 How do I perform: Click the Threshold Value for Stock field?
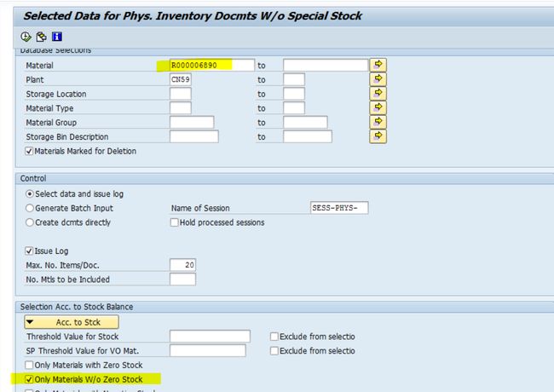210,337
